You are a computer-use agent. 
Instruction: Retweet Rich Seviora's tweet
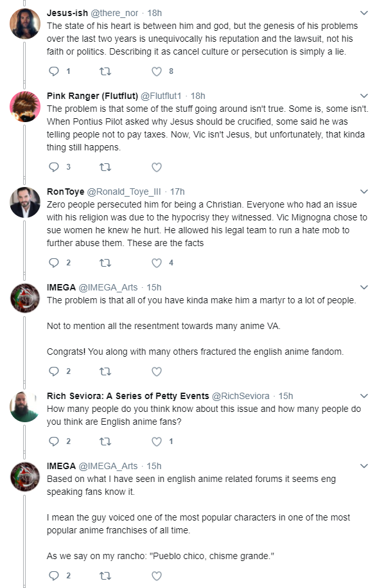tap(105, 441)
